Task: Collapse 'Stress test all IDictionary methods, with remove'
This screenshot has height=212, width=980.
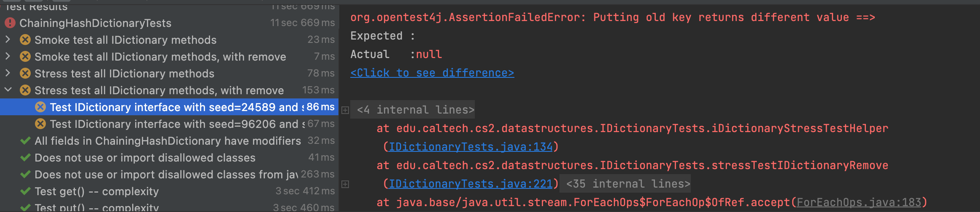Action: 8,90
